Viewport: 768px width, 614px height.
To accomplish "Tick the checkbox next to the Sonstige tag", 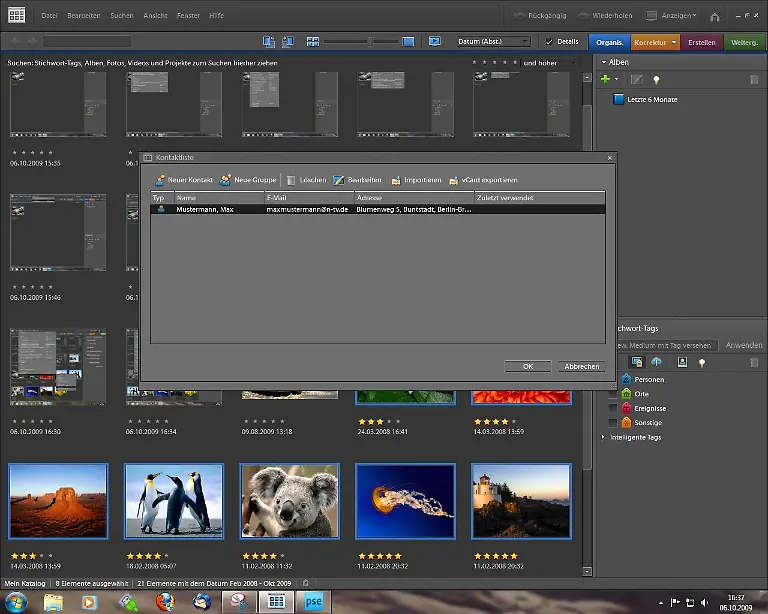I will pyautogui.click(x=613, y=422).
